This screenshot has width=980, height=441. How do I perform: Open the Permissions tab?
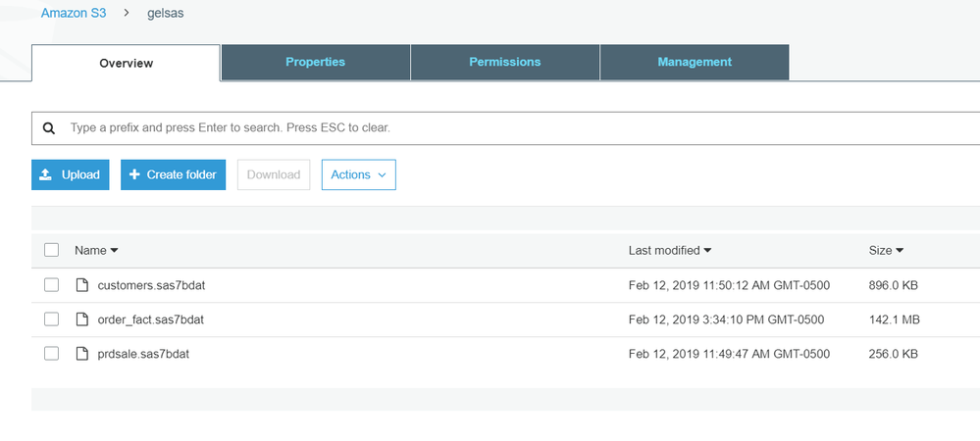[x=504, y=62]
